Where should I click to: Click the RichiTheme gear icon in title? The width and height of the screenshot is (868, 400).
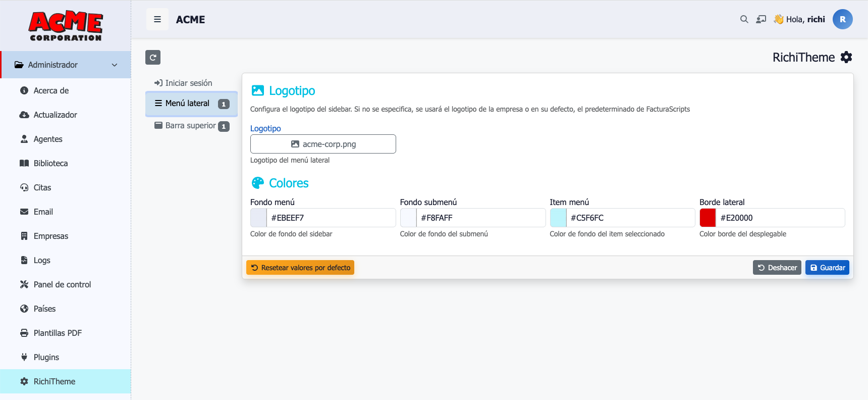point(846,58)
